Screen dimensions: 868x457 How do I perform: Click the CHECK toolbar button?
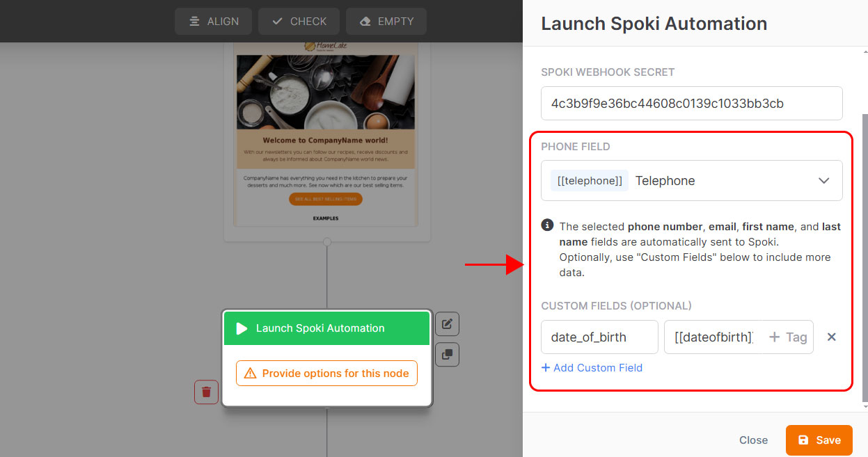click(x=299, y=22)
